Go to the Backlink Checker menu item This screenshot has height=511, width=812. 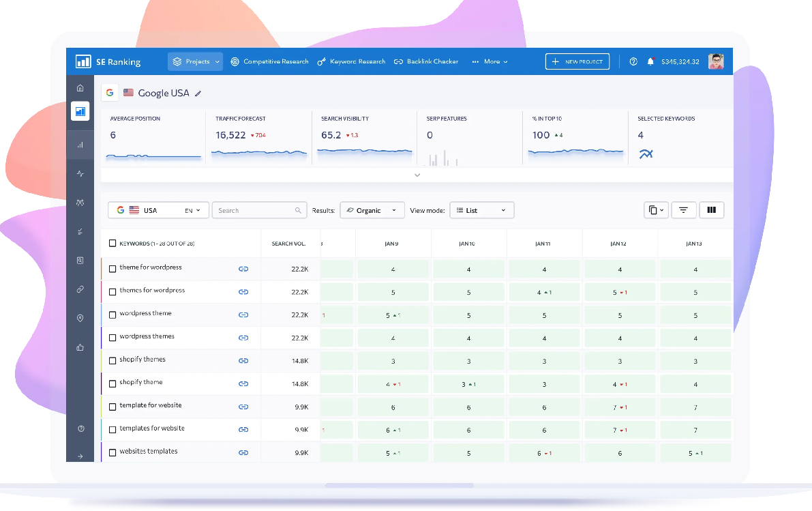pyautogui.click(x=426, y=61)
